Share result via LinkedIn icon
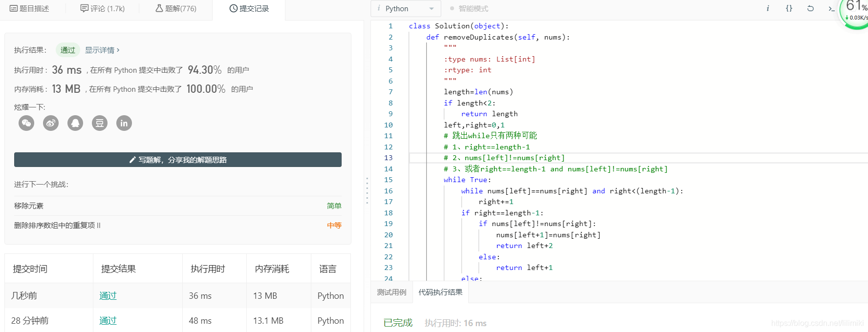Image resolution: width=868 pixels, height=332 pixels. [x=124, y=123]
